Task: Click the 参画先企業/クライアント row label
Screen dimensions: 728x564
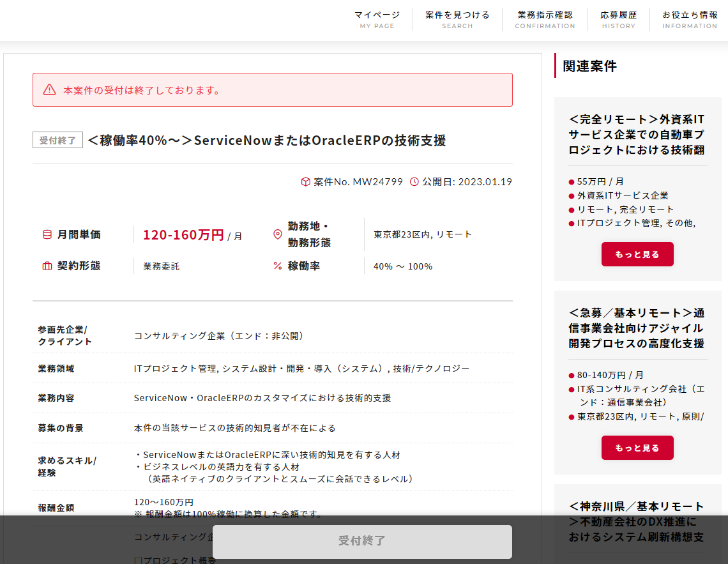Action: [65, 335]
